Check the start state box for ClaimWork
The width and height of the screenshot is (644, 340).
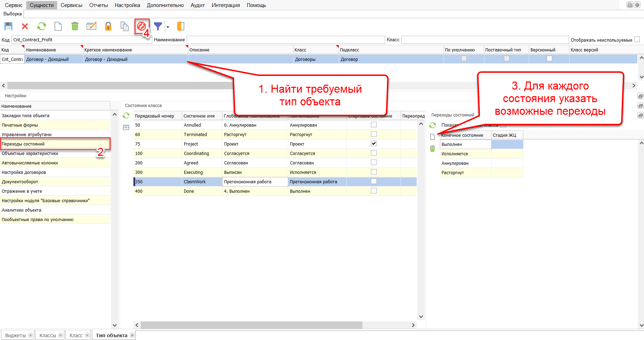coord(374,181)
